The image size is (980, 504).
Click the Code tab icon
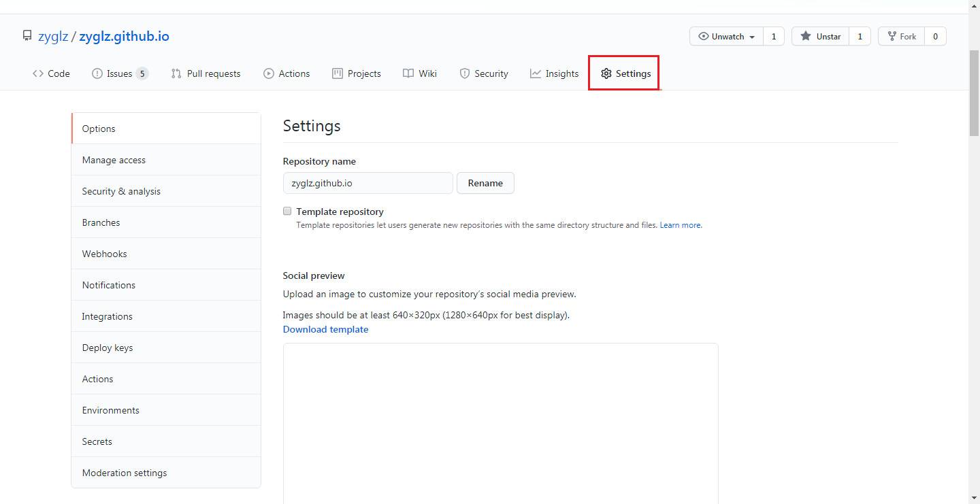pos(38,73)
